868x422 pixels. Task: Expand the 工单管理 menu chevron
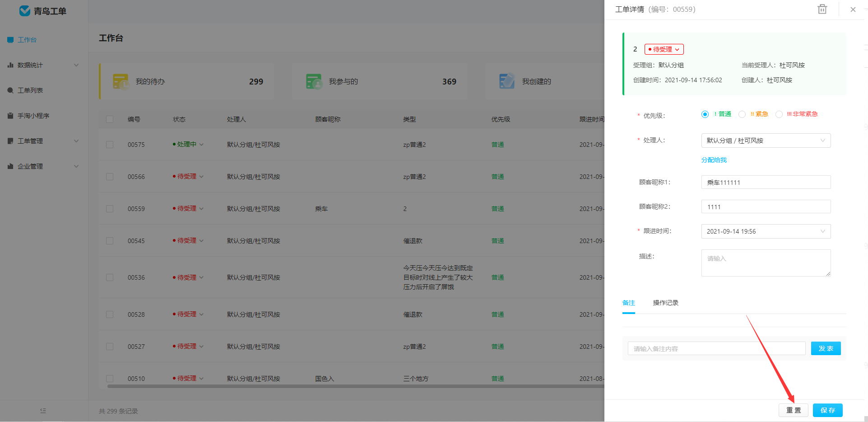pos(76,141)
